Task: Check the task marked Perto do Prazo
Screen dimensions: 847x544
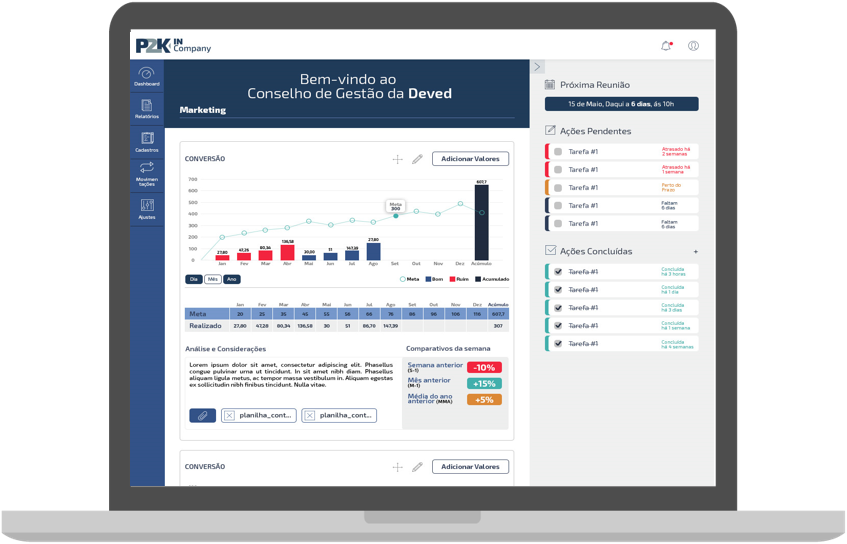Action: coord(558,188)
